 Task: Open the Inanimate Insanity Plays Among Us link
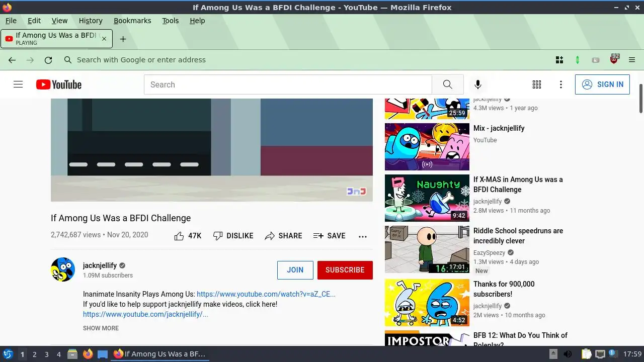click(x=266, y=294)
